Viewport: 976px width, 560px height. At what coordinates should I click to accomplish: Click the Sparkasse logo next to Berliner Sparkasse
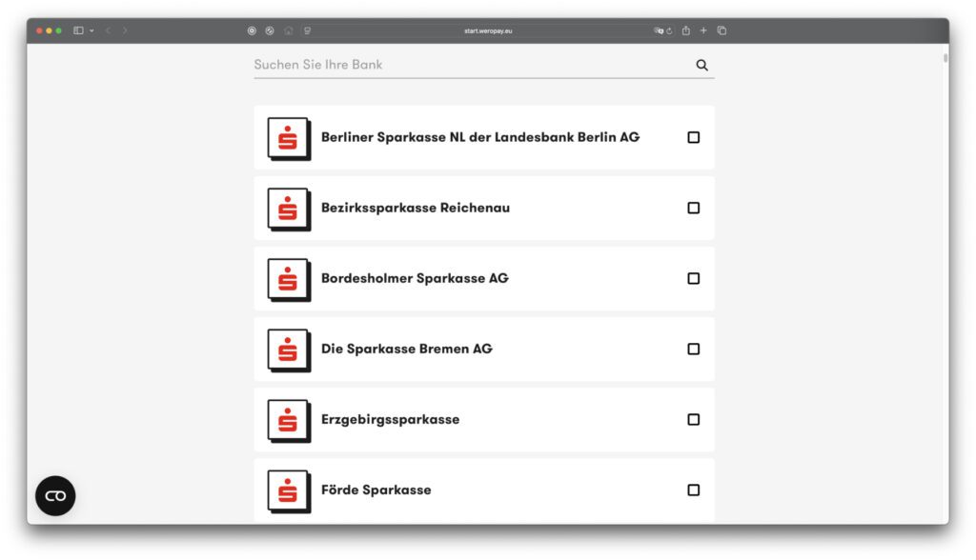[x=288, y=137]
